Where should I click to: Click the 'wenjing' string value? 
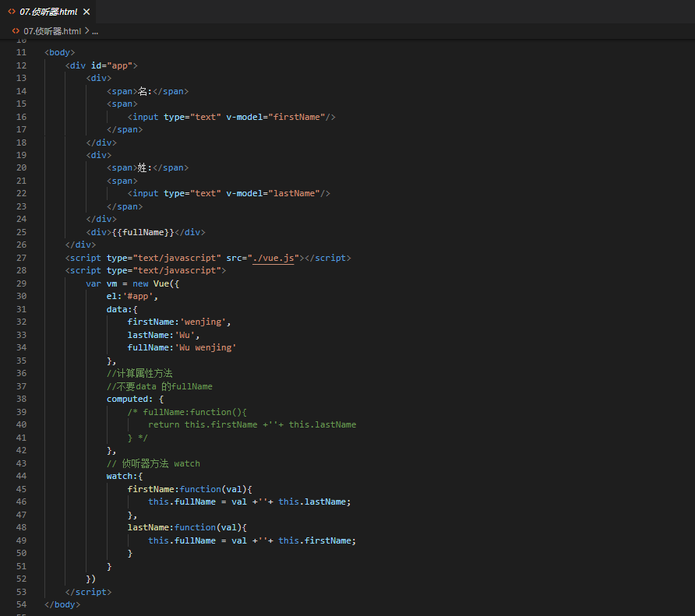(205, 322)
